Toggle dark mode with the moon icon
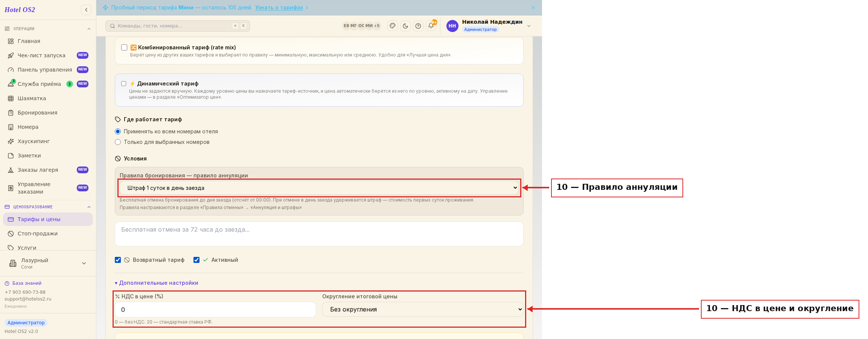The image size is (868, 339). pos(405,26)
